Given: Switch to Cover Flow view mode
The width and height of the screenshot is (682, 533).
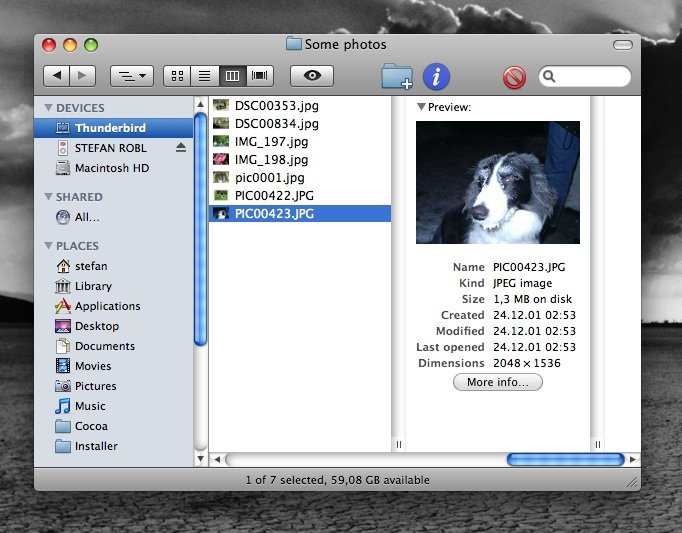Looking at the screenshot, I should 260,76.
